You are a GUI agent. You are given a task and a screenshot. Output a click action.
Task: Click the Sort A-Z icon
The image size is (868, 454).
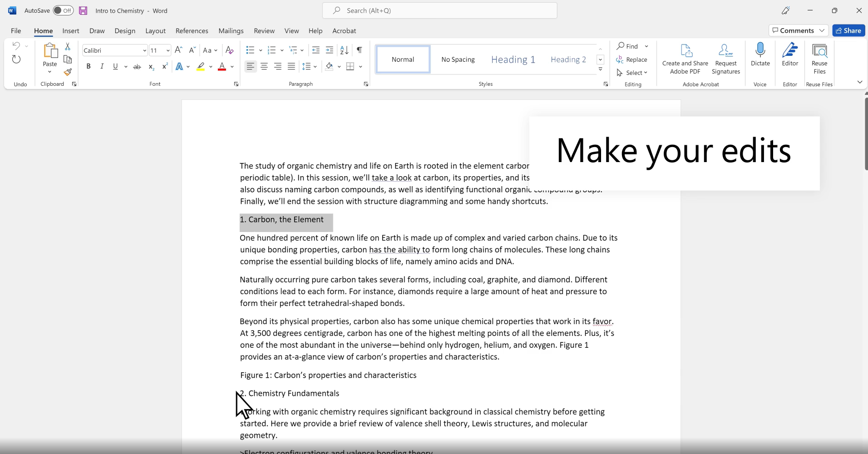click(345, 50)
